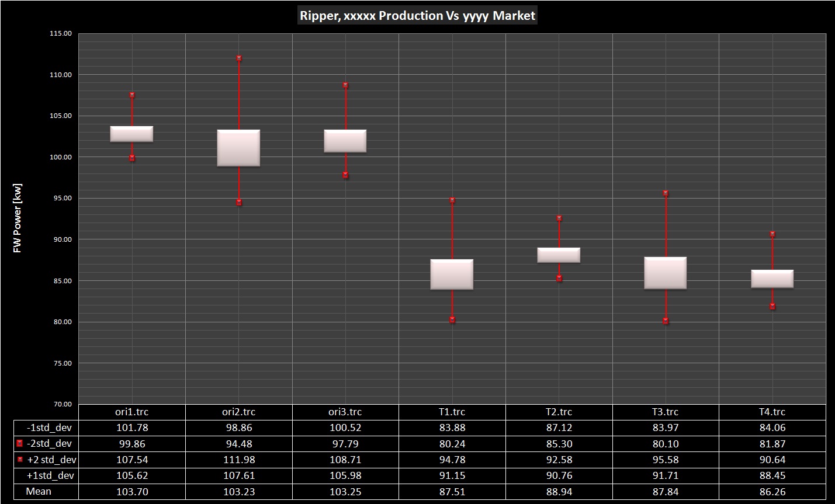Select the white box for ori2.trc
The width and height of the screenshot is (835, 504).
tap(238, 148)
